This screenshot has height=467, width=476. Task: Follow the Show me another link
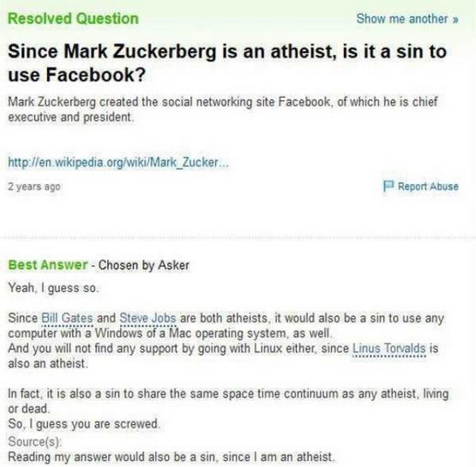(407, 19)
